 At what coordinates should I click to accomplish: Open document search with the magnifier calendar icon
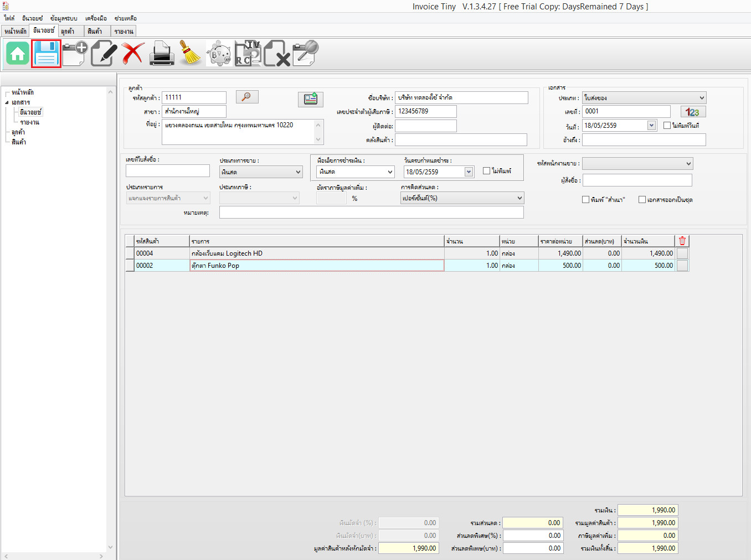[x=305, y=54]
